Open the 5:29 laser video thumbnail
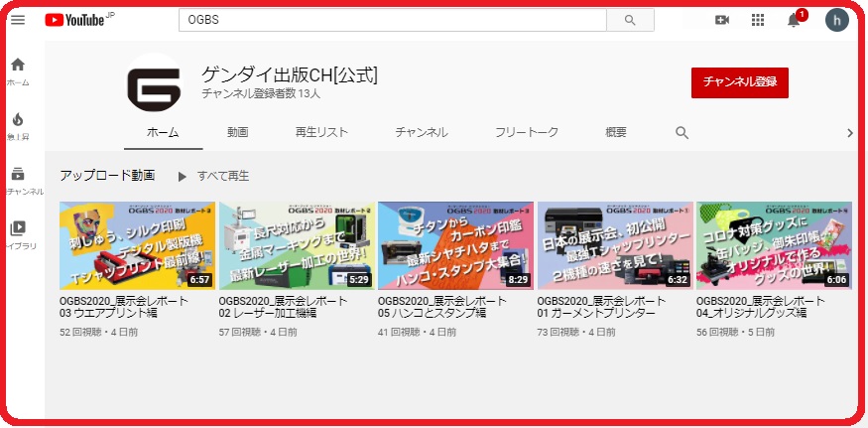Image resolution: width=868 pixels, height=428 pixels. click(x=297, y=245)
